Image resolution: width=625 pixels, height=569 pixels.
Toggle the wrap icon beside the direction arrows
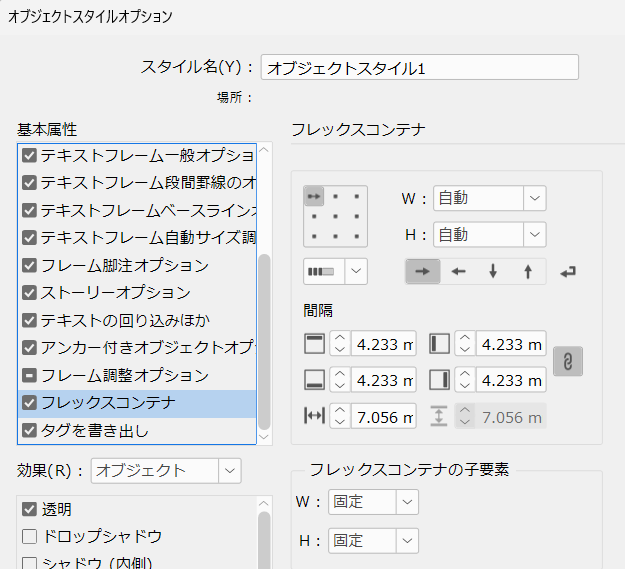568,271
